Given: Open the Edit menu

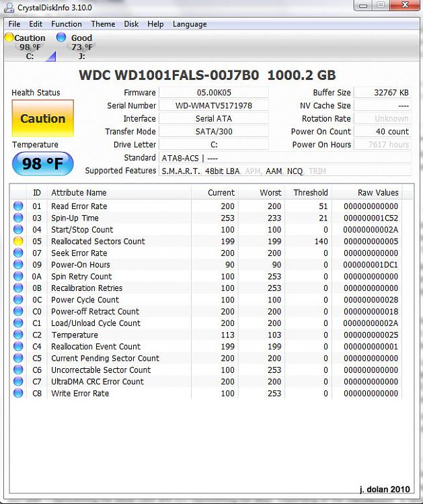Looking at the screenshot, I should pos(36,24).
